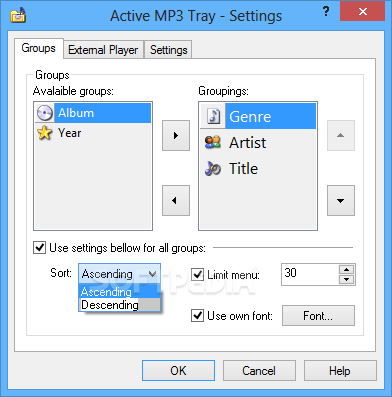
Task: Move grouping up with up arrow button
Action: pos(341,135)
